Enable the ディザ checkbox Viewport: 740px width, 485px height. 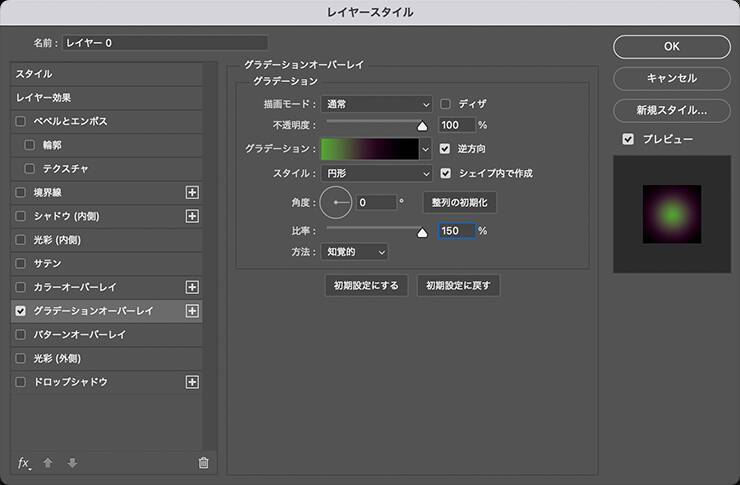point(446,103)
